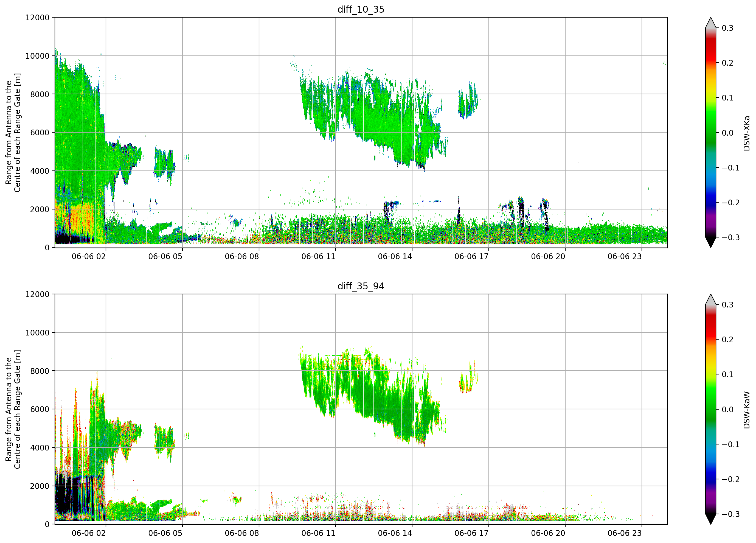Click the black lower extend arrow of DSW-XKa colorbar
The width and height of the screenshot is (756, 543).
711,242
